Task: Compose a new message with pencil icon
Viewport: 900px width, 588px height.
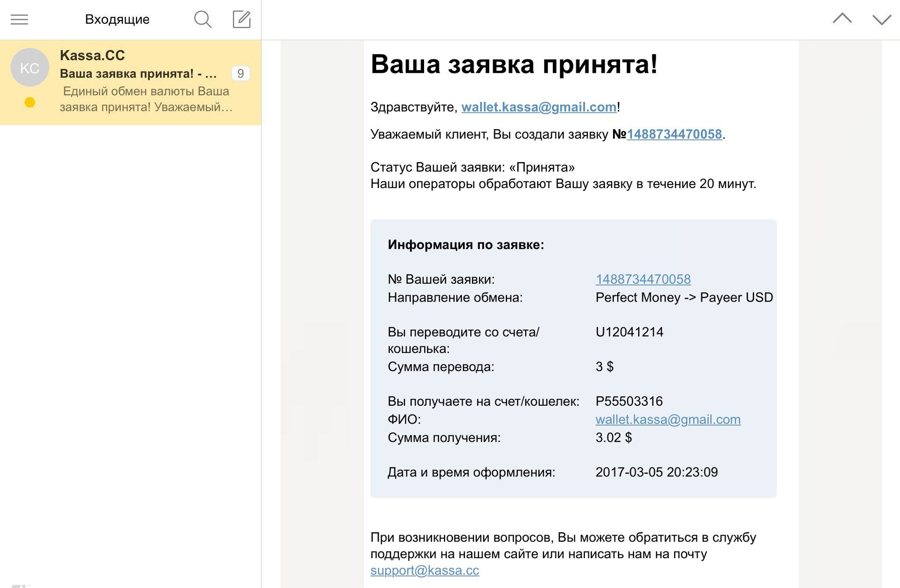Action: pos(241,19)
